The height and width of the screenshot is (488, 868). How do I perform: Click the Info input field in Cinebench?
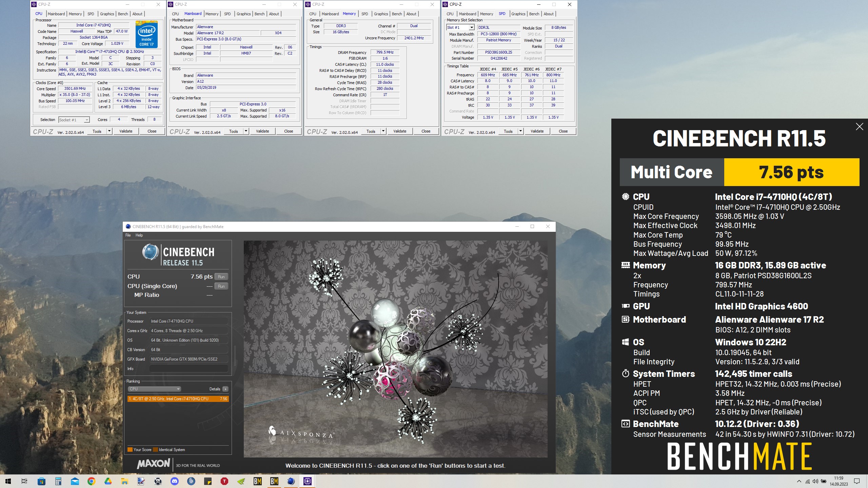pyautogui.click(x=189, y=369)
